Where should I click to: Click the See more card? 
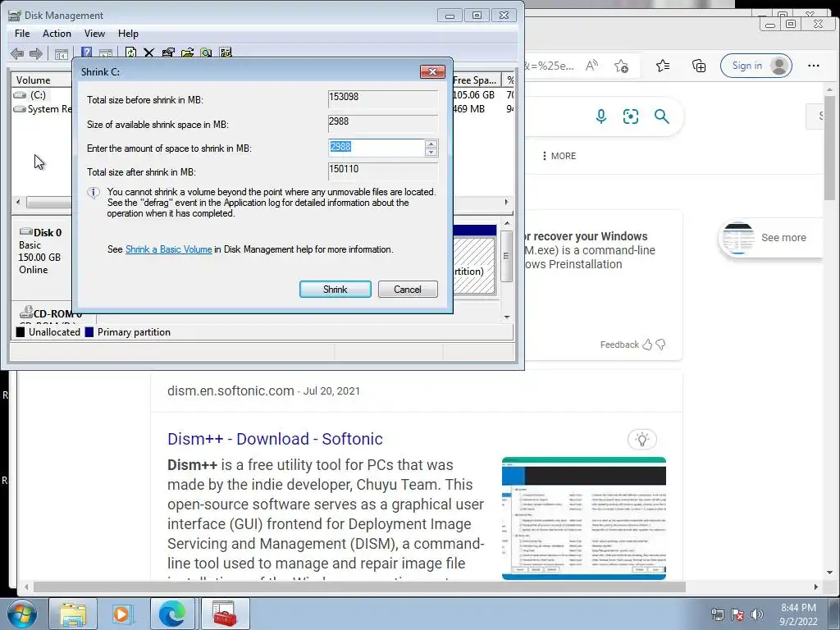click(769, 237)
